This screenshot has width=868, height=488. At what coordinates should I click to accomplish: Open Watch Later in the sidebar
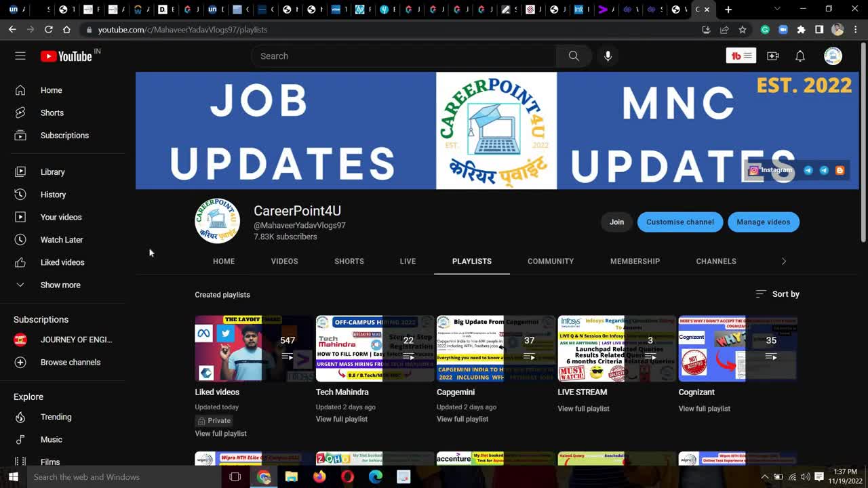(62, 240)
